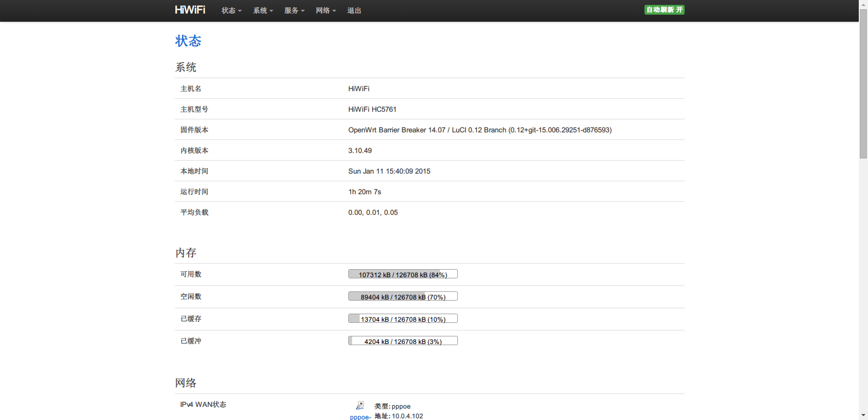Click the 已缓冲 progress bar at 3%
The image size is (868, 420).
coord(403,341)
